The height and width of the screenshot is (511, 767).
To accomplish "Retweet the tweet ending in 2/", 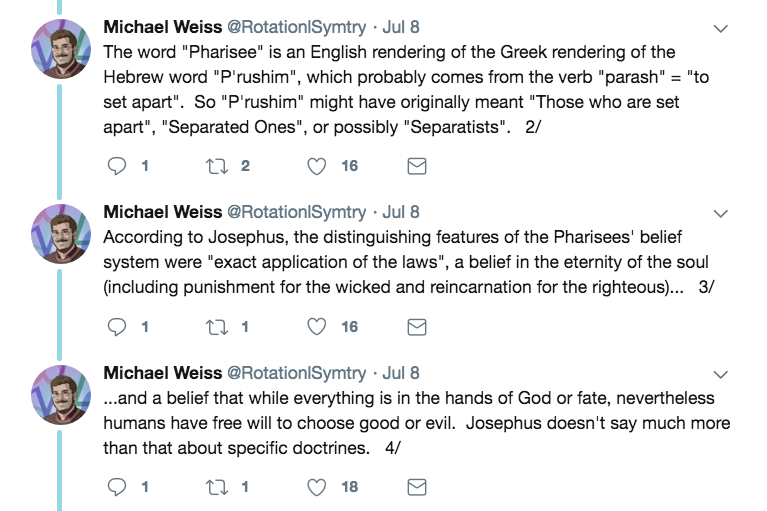I will pos(216,166).
